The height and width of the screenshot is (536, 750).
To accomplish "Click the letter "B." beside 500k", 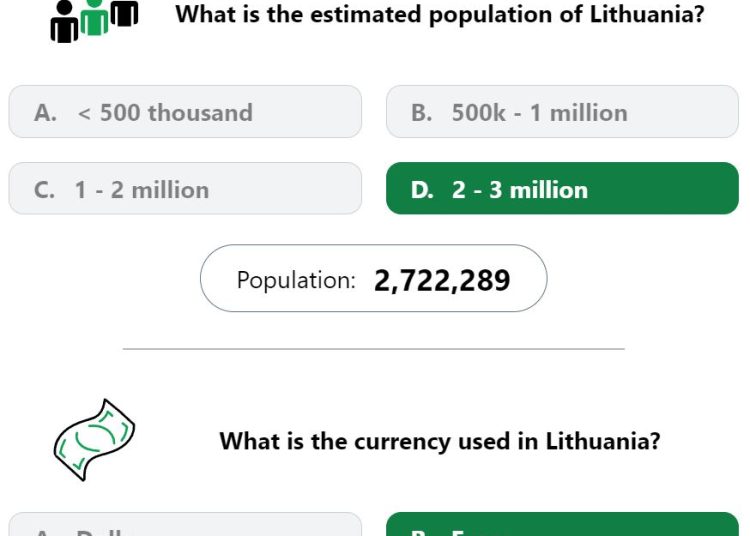I will coord(421,113).
